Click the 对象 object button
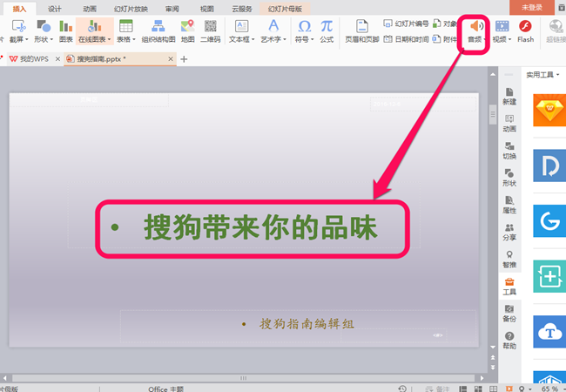This screenshot has height=392, width=566. (x=445, y=24)
